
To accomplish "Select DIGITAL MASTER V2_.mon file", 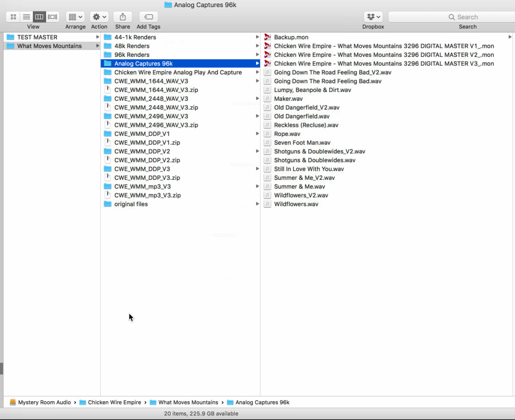I will [x=384, y=55].
